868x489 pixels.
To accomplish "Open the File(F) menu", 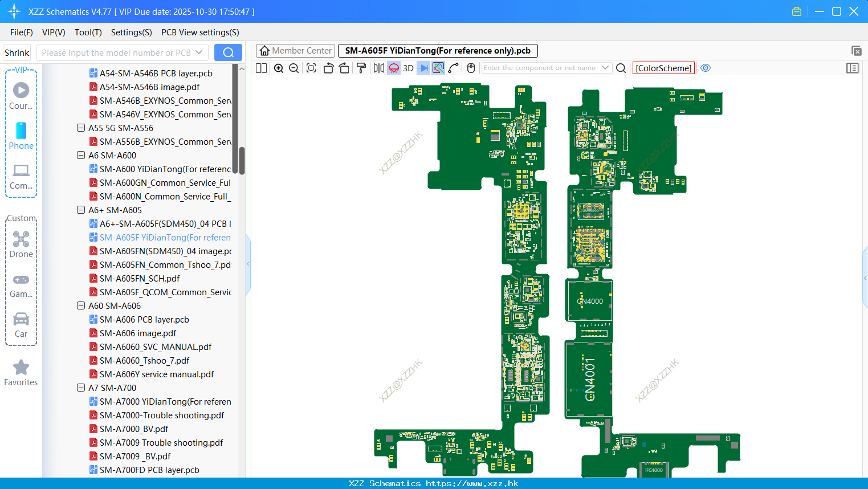I will tap(22, 32).
